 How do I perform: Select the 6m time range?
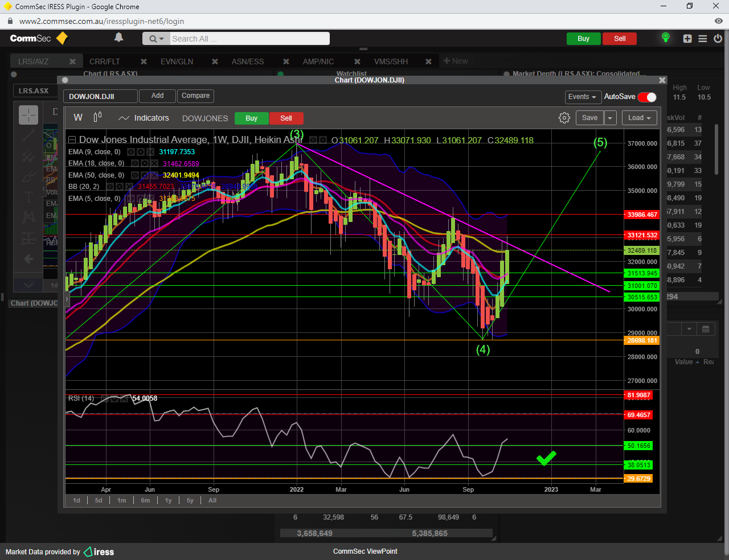pyautogui.click(x=145, y=500)
